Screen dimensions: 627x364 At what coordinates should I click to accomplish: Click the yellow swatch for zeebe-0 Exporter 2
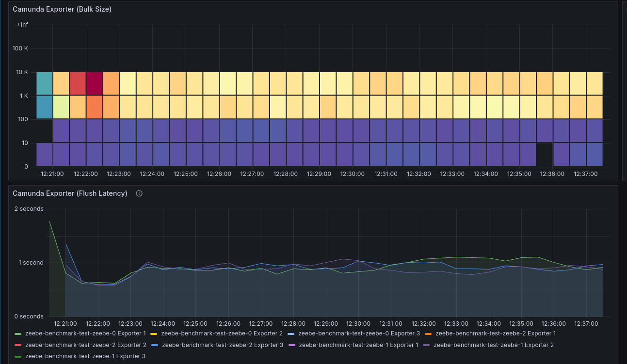point(155,333)
